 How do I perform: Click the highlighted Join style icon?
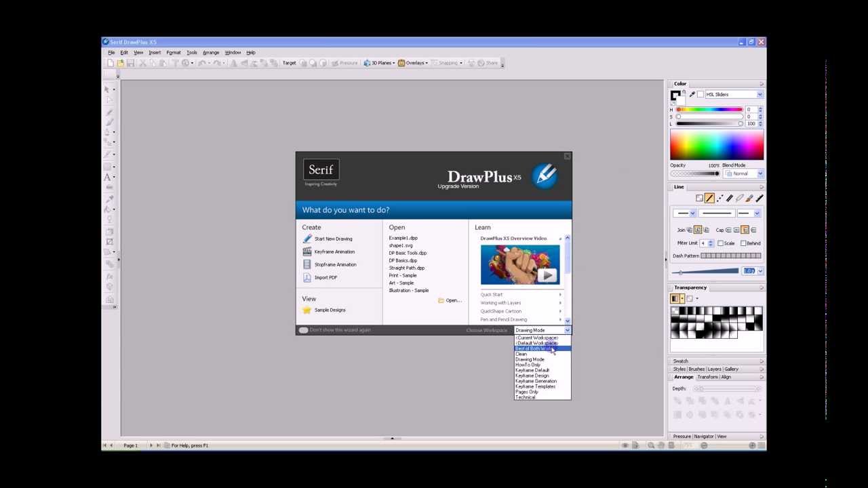coord(698,230)
